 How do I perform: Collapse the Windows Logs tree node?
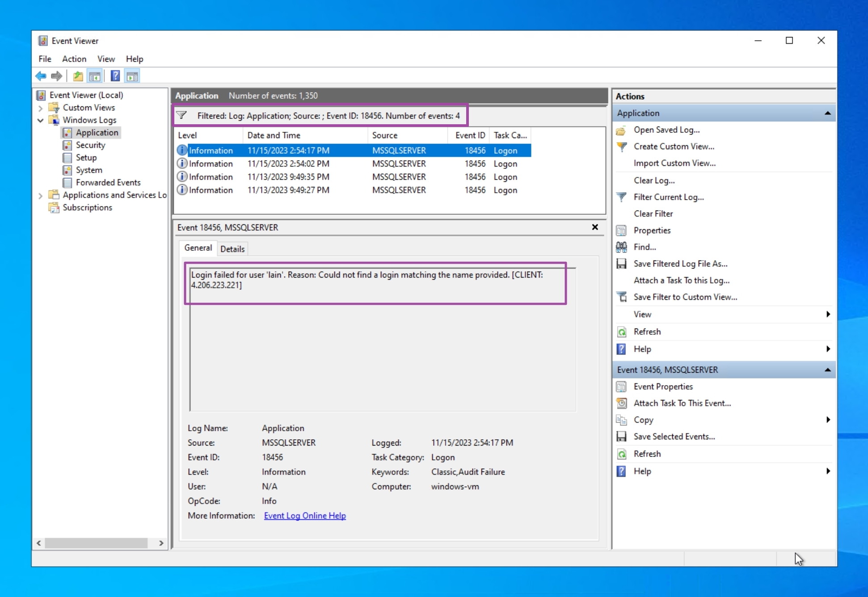tap(40, 120)
